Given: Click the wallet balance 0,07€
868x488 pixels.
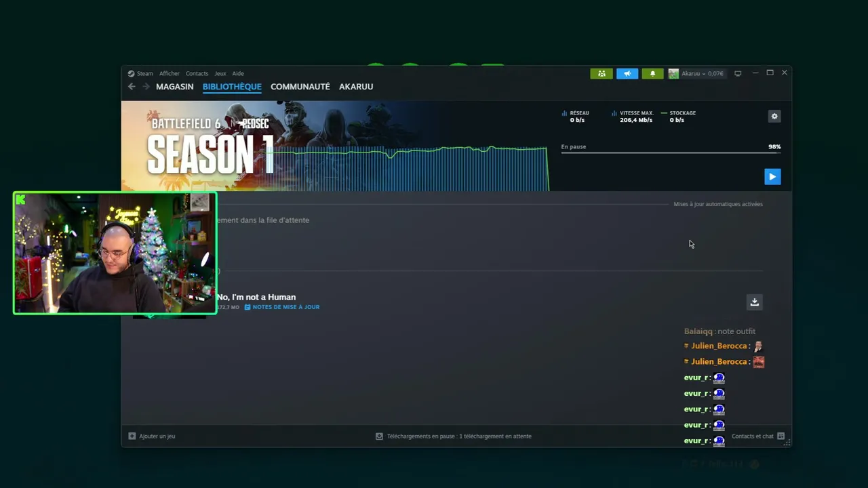Looking at the screenshot, I should pos(715,73).
